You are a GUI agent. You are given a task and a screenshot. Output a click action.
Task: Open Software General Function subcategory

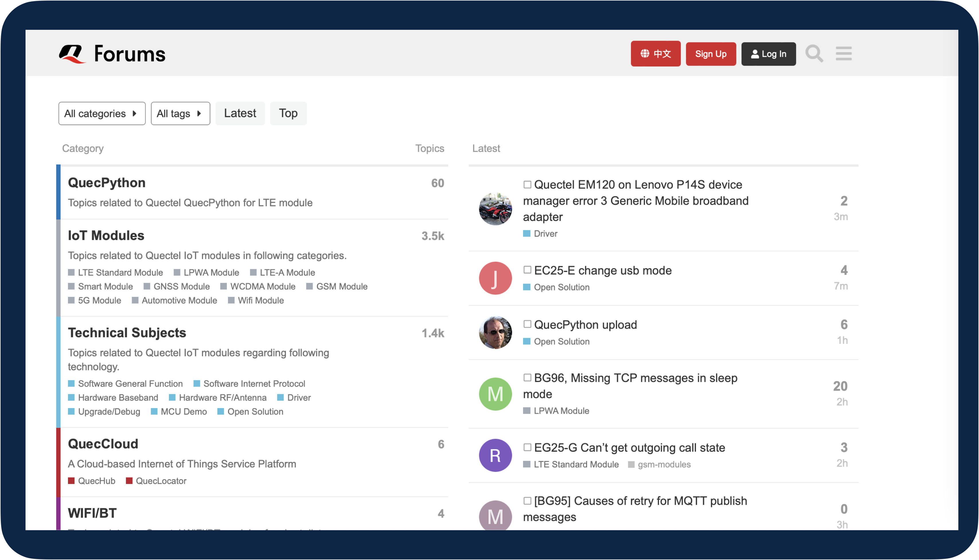pos(125,384)
